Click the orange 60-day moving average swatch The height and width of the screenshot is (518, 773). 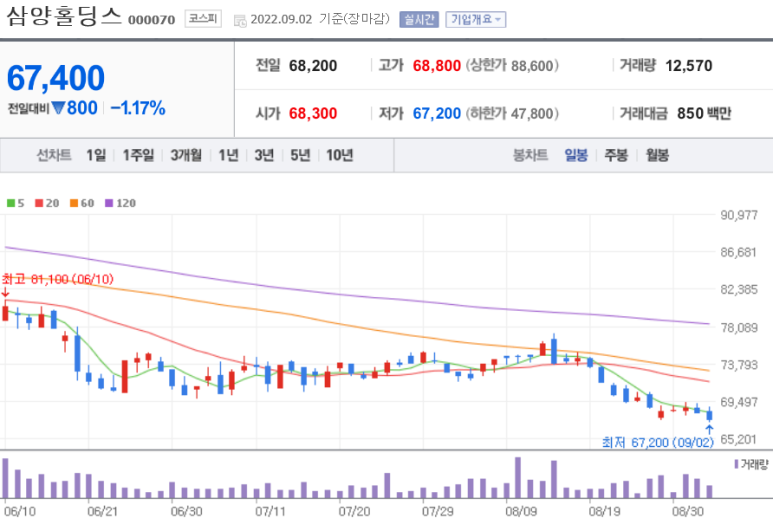click(x=74, y=203)
